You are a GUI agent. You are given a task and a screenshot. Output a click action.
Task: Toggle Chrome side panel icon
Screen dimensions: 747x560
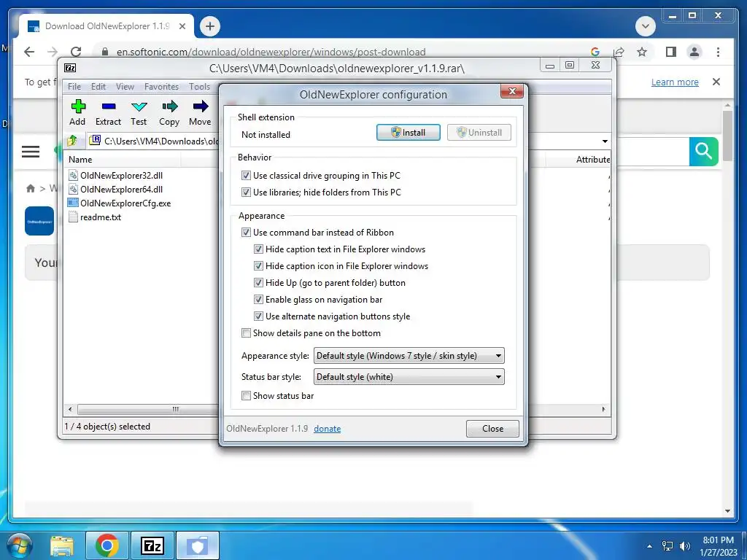click(x=671, y=52)
